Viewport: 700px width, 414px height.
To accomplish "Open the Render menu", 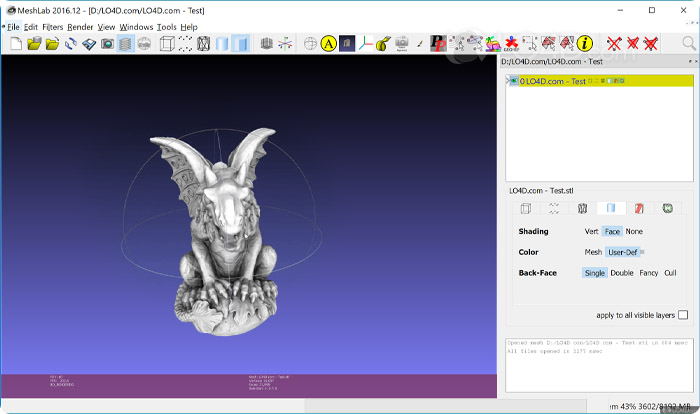I will coord(80,27).
